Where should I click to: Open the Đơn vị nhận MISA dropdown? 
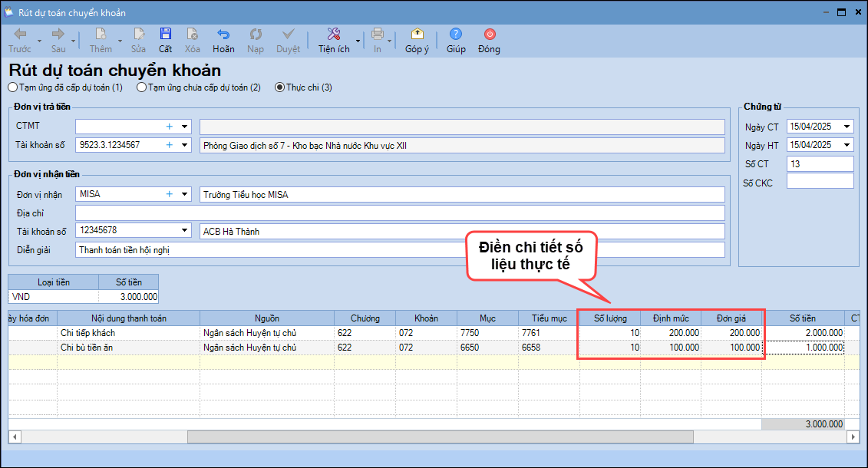[x=184, y=194]
